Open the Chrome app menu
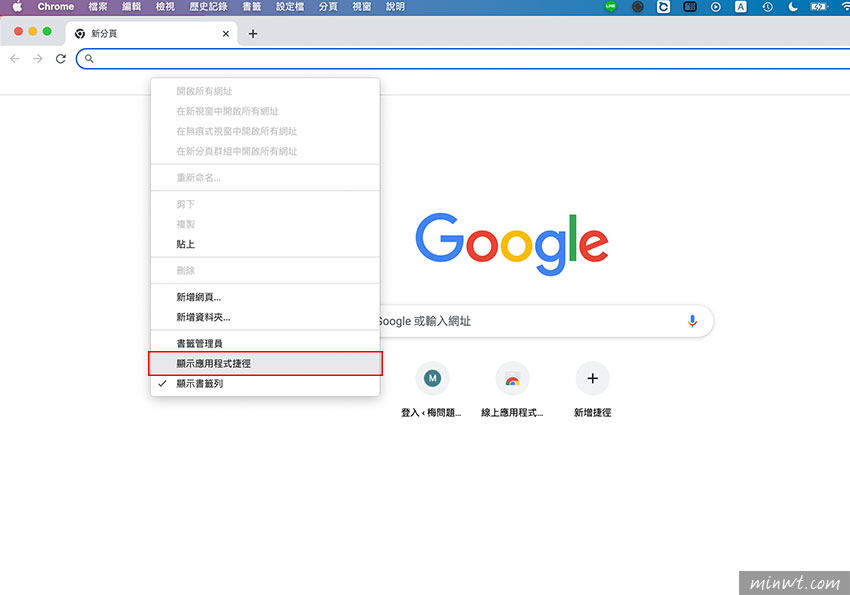Viewport: 850px width, 595px height. 55,7
